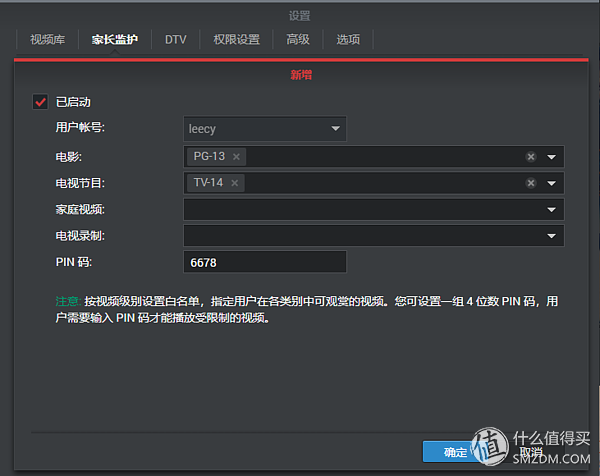Click the 新增 heading text
This screenshot has width=600, height=476.
(x=301, y=75)
